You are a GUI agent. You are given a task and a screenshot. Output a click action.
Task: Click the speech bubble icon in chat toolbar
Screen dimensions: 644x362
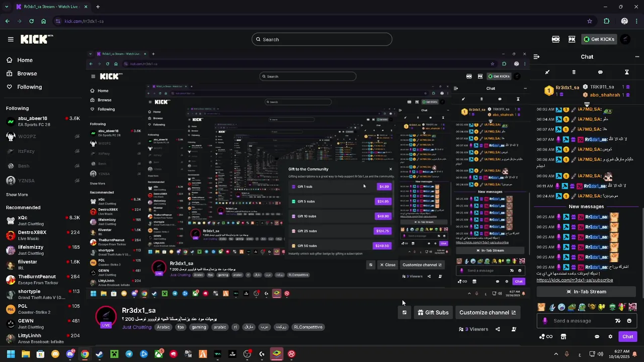pyautogui.click(x=600, y=72)
